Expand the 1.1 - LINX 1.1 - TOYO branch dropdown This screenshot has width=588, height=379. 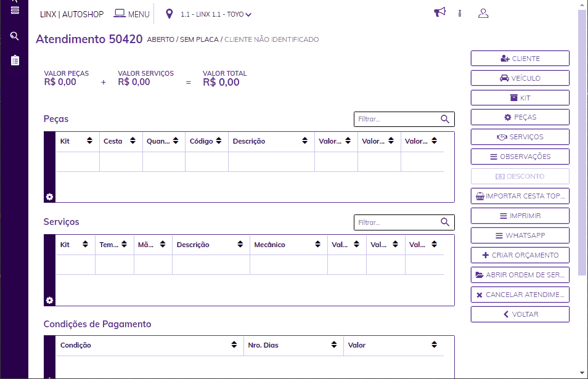tap(216, 14)
